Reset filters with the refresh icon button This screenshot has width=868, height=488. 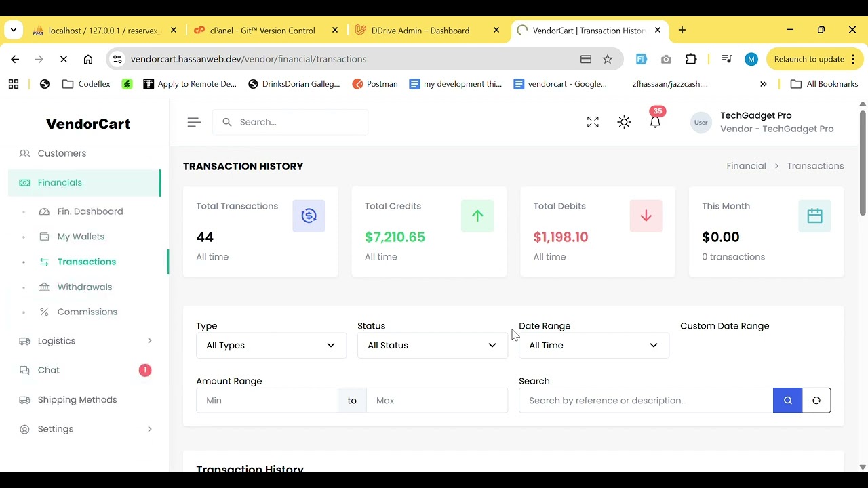tap(816, 400)
